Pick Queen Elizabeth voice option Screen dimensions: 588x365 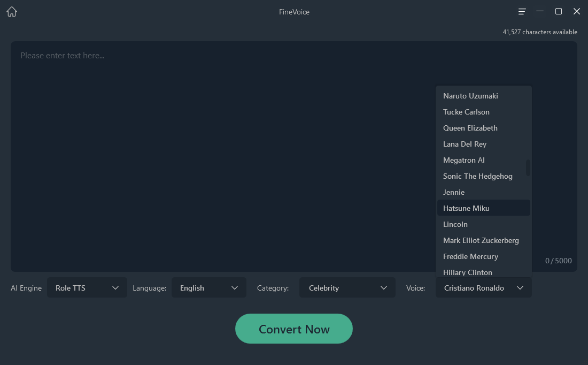tap(483, 128)
